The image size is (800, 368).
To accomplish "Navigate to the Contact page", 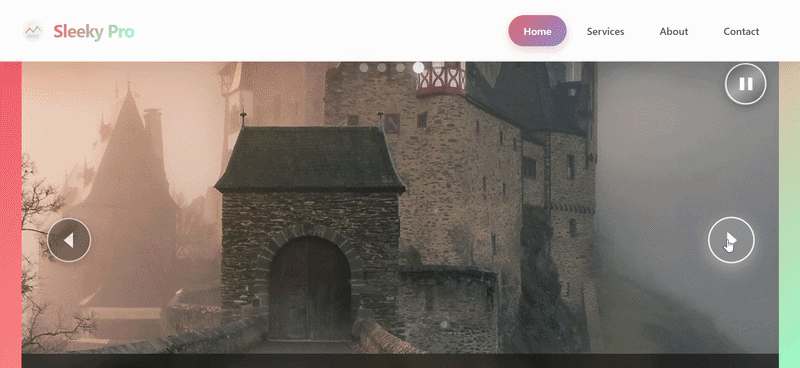I will tap(741, 31).
